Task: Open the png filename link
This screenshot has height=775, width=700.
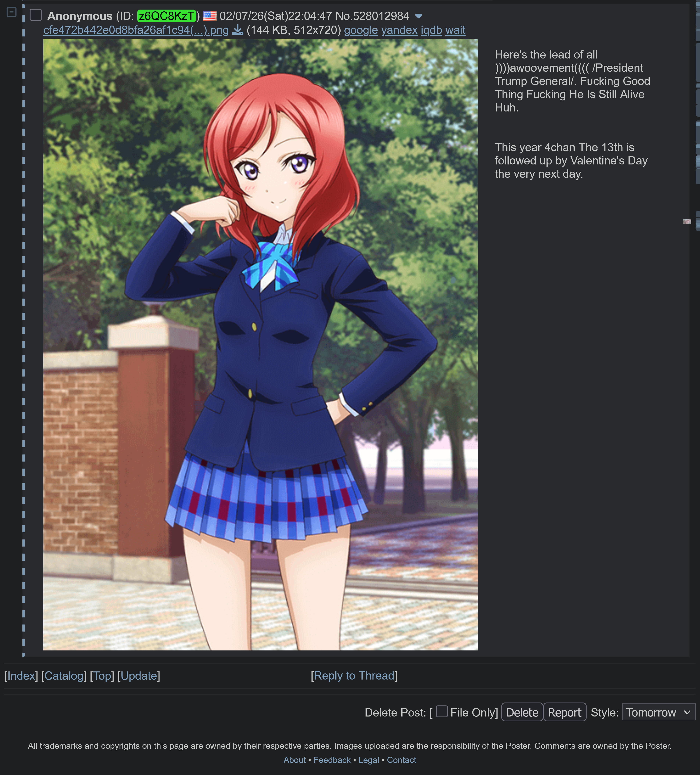Action: (136, 30)
